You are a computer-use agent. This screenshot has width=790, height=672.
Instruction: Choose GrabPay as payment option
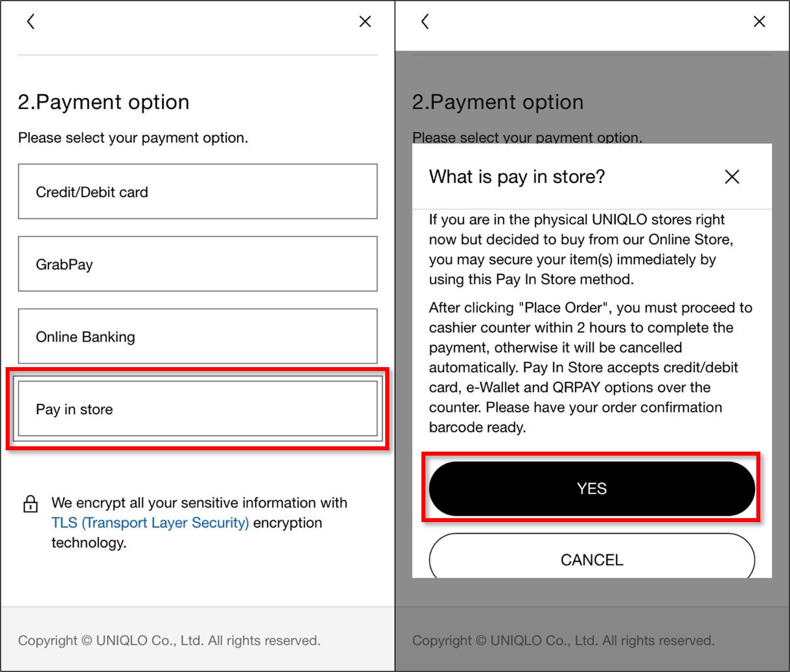point(198,264)
